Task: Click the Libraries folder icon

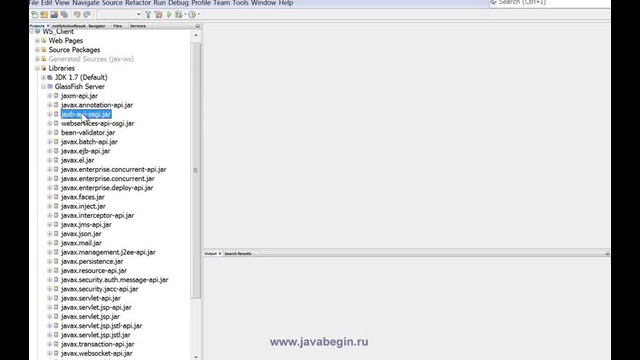Action: click(44, 68)
